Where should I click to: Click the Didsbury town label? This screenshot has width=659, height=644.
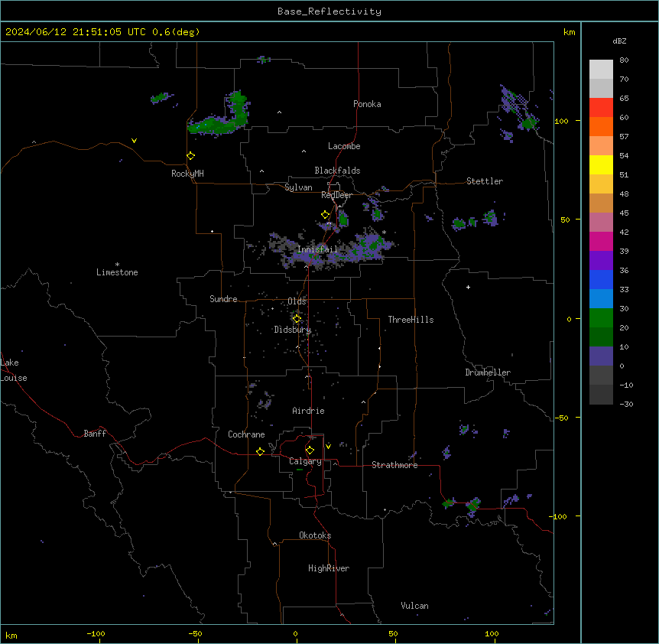(293, 330)
